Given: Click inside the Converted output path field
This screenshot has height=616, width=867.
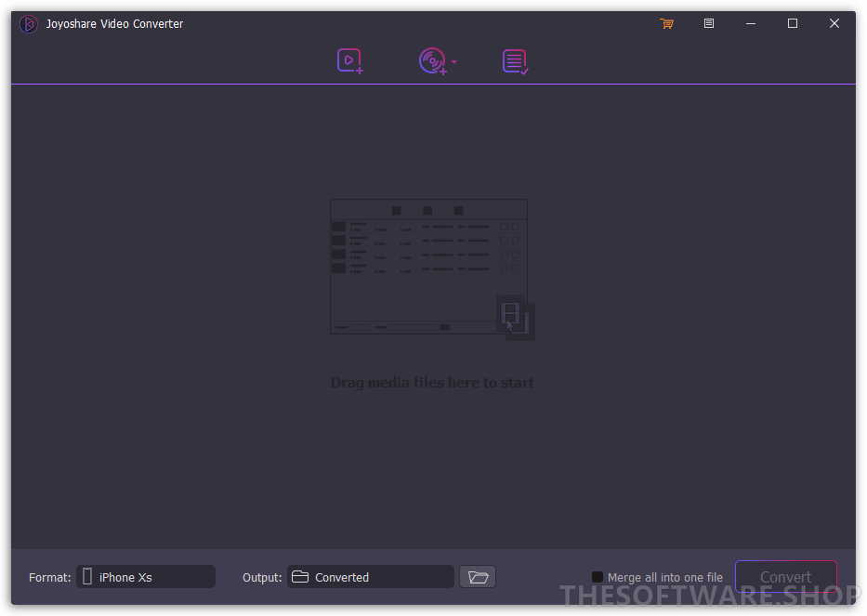Looking at the screenshot, I should point(381,577).
